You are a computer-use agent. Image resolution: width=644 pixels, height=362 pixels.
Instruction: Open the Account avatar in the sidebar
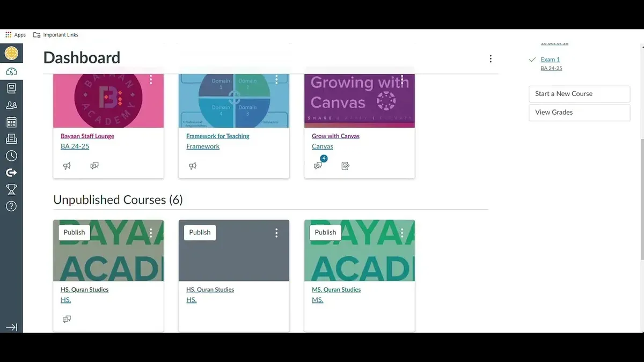(x=11, y=53)
